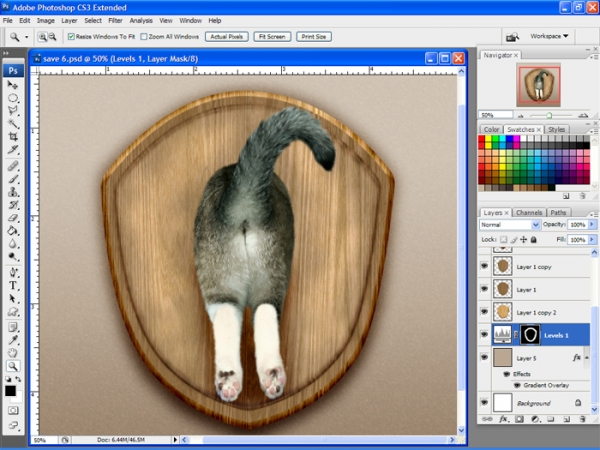Open the Opacity slider arrow
This screenshot has width=600, height=450.
592,225
